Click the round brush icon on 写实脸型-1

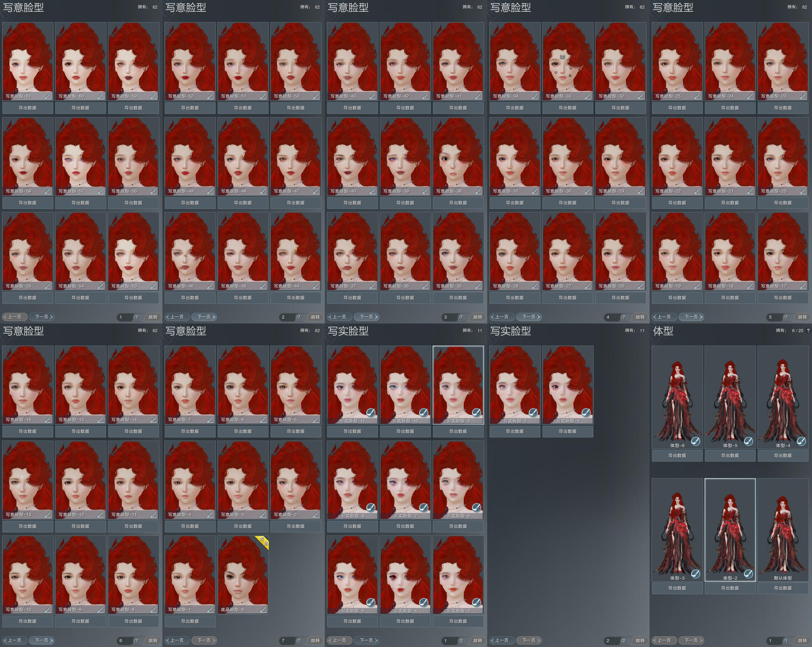(586, 413)
